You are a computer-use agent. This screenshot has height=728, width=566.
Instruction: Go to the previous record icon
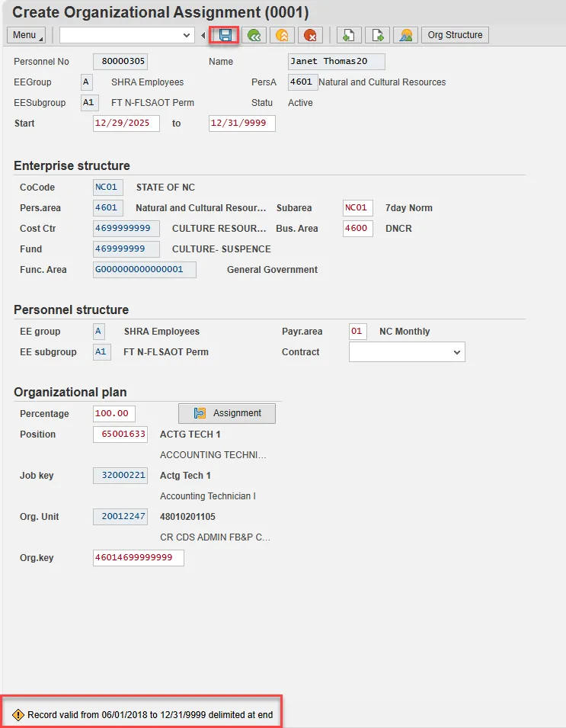pyautogui.click(x=349, y=35)
